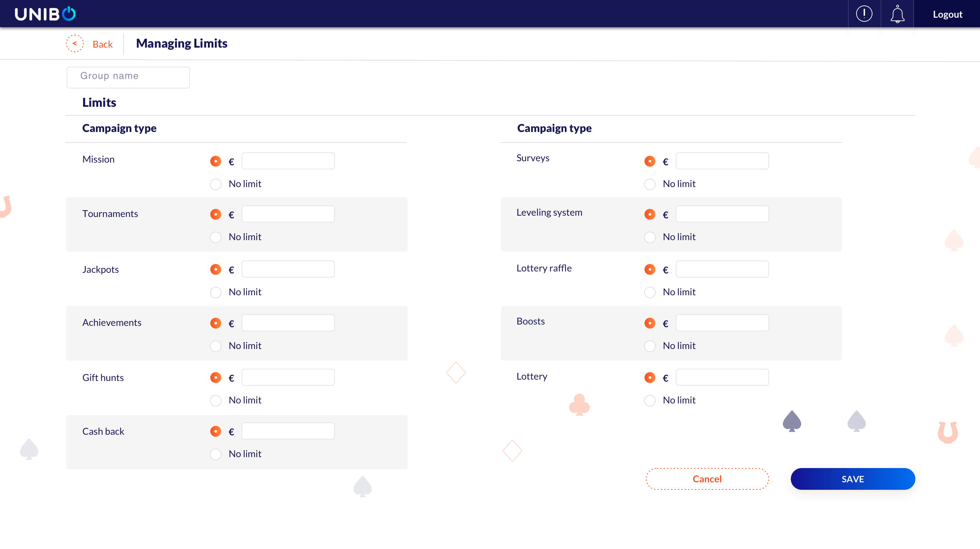Viewport: 980px width, 549px height.
Task: Select No limit for Cash back
Action: tap(216, 454)
